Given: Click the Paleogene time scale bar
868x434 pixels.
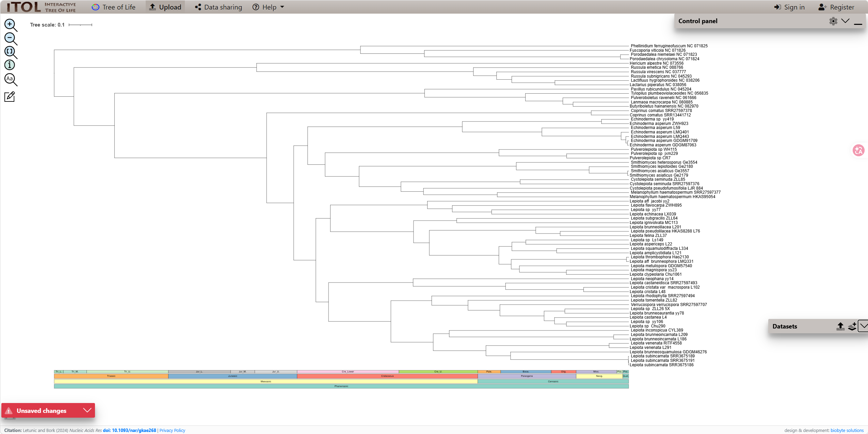Looking at the screenshot, I should [x=527, y=376].
